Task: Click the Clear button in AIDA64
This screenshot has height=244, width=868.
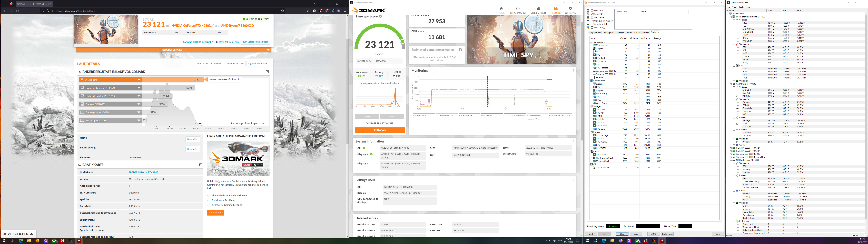Action: pos(622,234)
